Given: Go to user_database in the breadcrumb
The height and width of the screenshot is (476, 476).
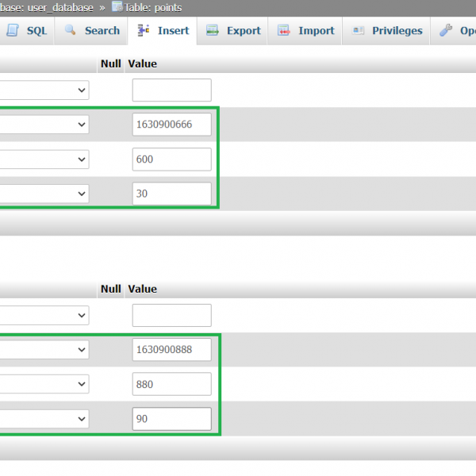Looking at the screenshot, I should [56, 7].
